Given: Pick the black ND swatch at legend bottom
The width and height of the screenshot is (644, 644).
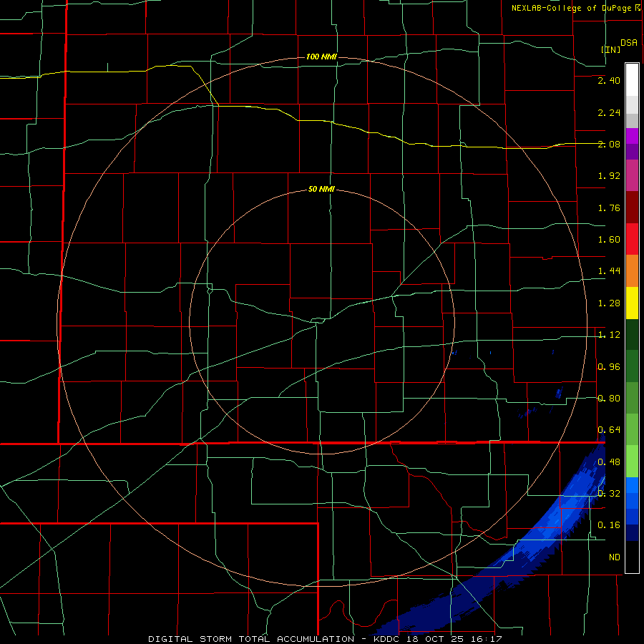Looking at the screenshot, I should [632, 557].
